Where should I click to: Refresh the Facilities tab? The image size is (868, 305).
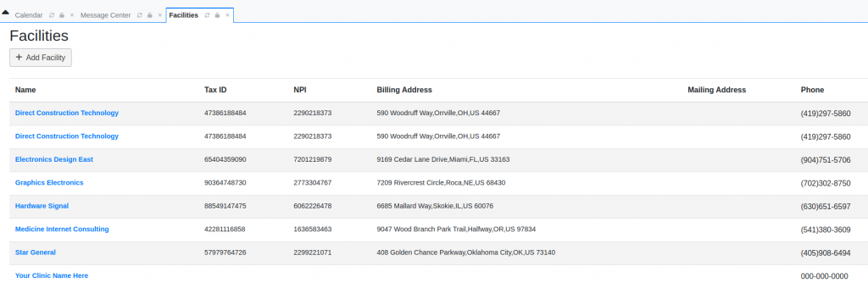point(207,15)
